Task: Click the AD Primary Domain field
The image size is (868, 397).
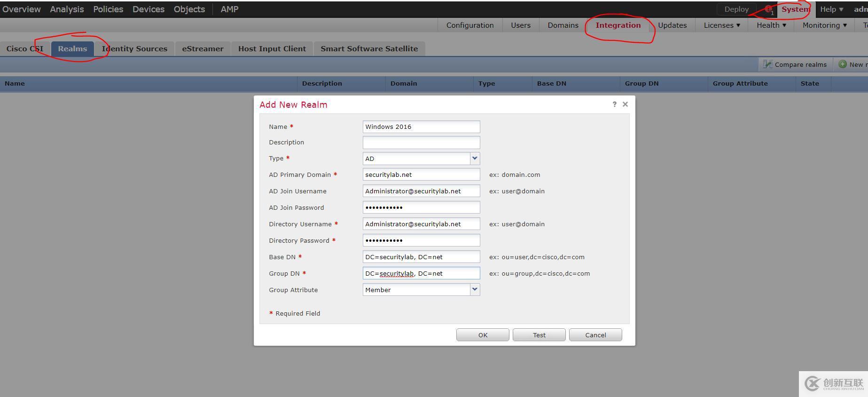Action: point(421,175)
